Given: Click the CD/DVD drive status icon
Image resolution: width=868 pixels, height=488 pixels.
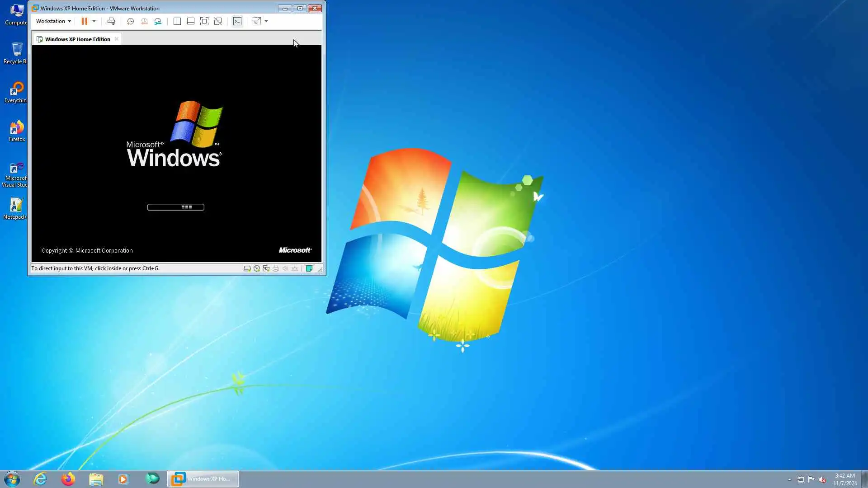Looking at the screenshot, I should 257,268.
